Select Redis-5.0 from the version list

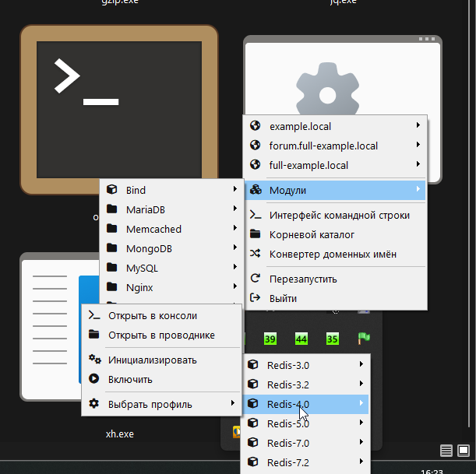pos(288,424)
